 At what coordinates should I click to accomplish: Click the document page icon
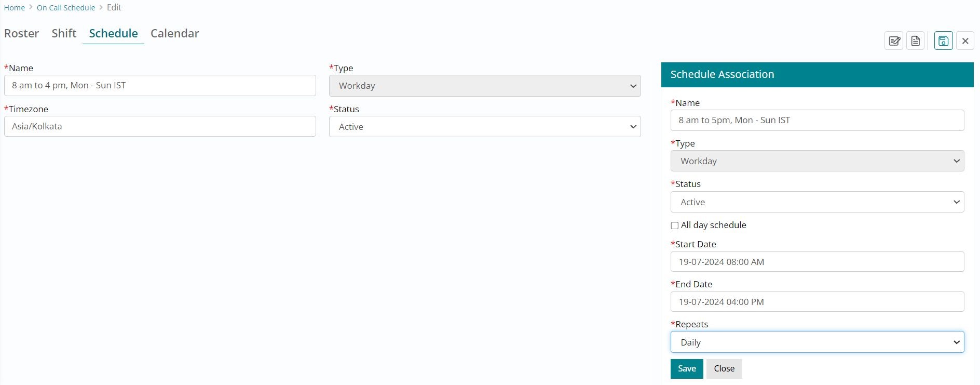tap(916, 41)
